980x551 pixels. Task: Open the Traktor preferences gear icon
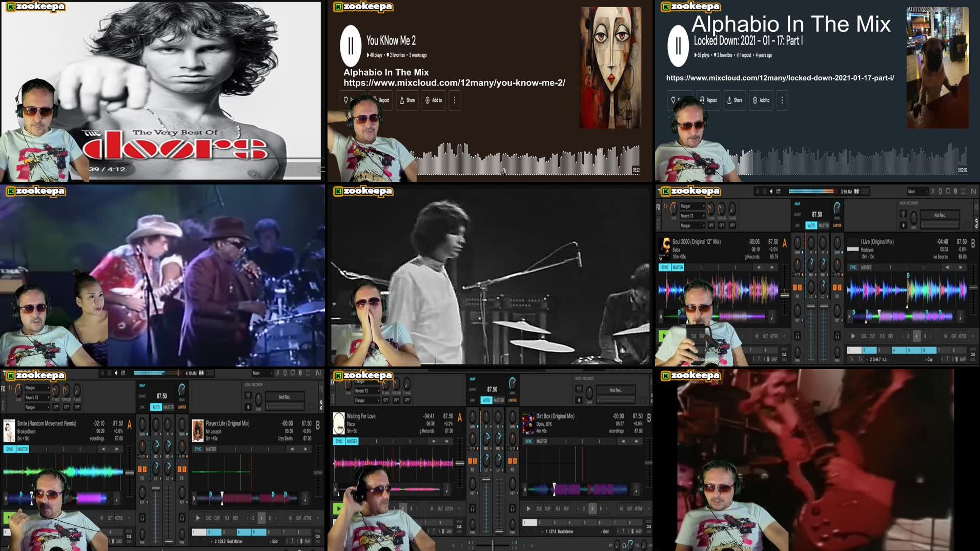coord(940,192)
